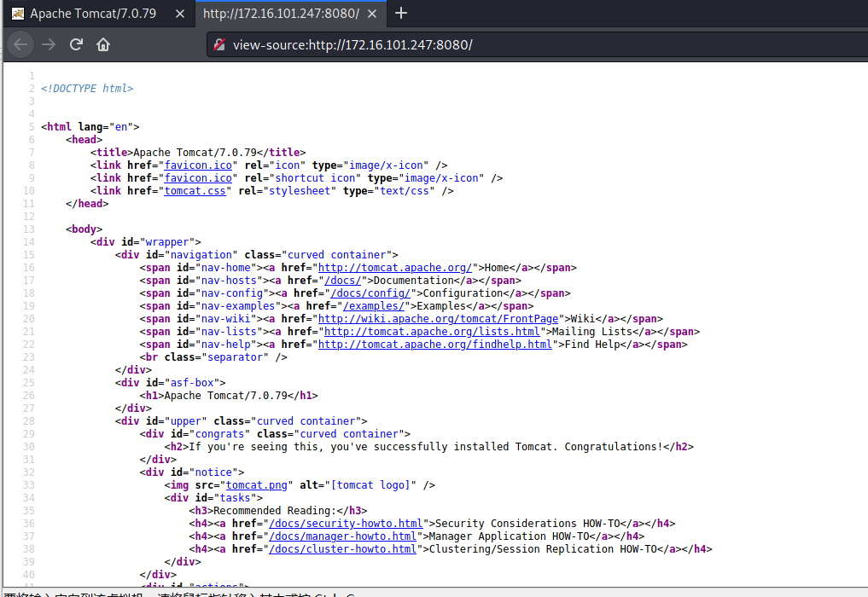Close the http://172.16.101.247:8080/ tab
The width and height of the screenshot is (868, 597).
[x=372, y=14]
